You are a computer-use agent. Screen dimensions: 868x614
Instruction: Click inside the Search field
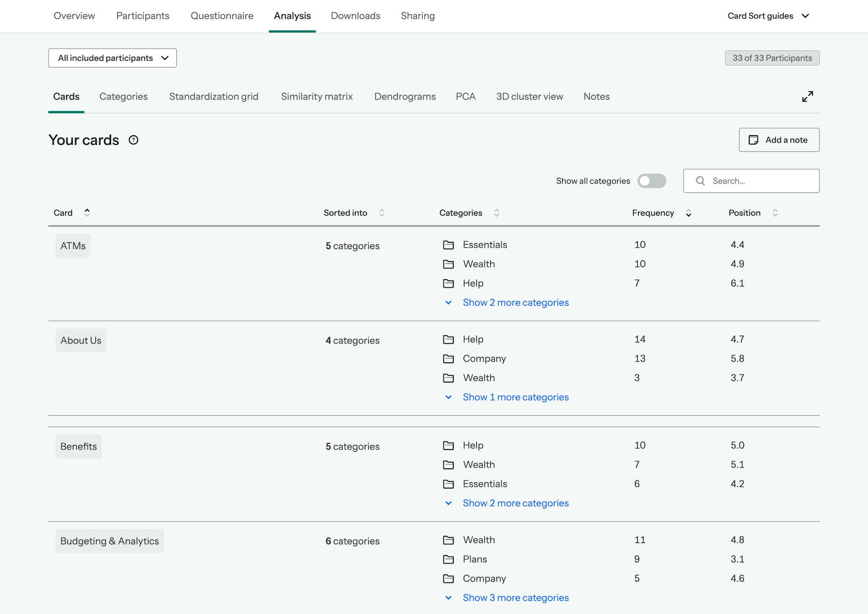pyautogui.click(x=756, y=181)
